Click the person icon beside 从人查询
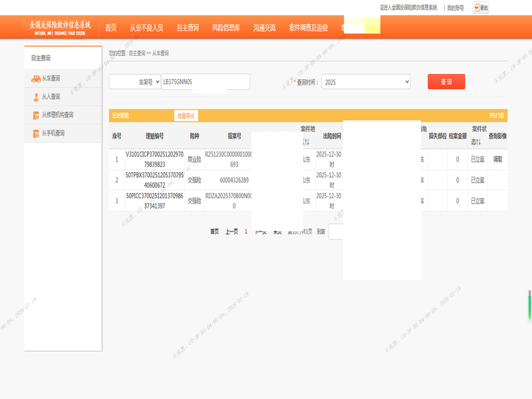The image size is (532, 399). [36, 97]
